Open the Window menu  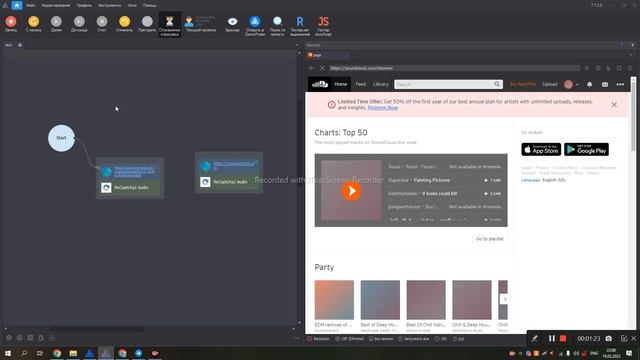tap(132, 5)
